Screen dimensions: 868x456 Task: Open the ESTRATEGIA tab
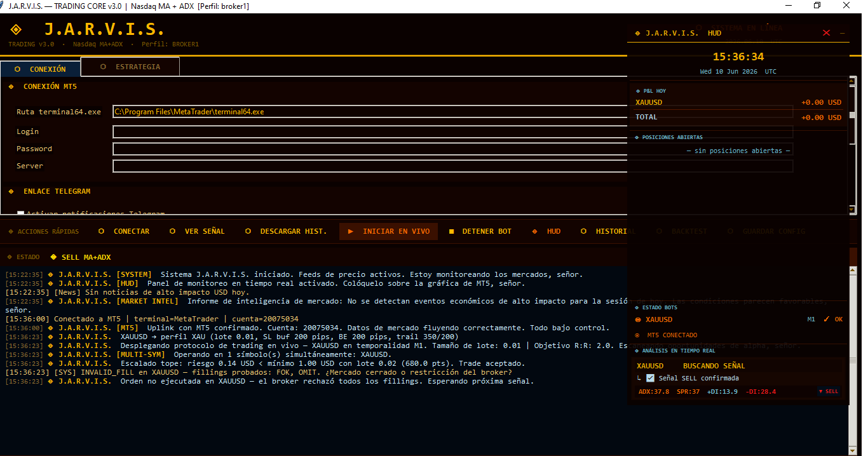131,67
